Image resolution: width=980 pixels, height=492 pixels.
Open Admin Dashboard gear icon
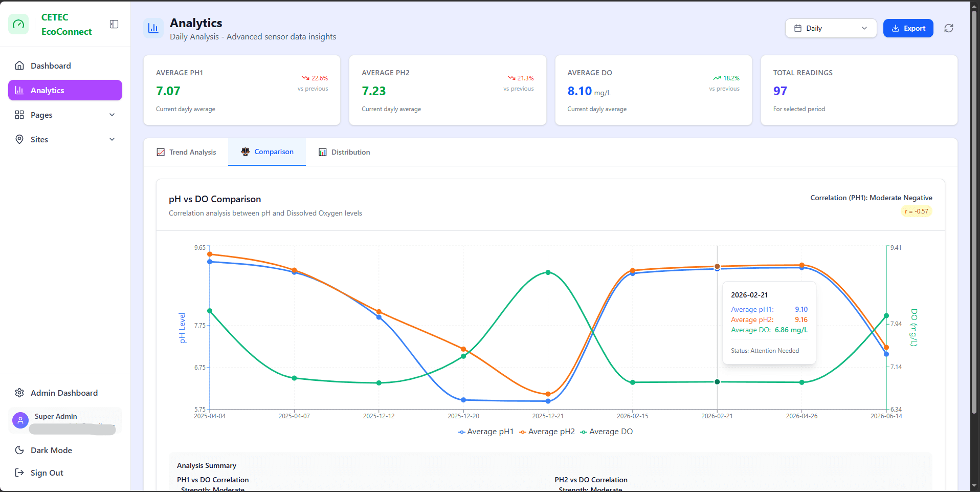tap(19, 393)
